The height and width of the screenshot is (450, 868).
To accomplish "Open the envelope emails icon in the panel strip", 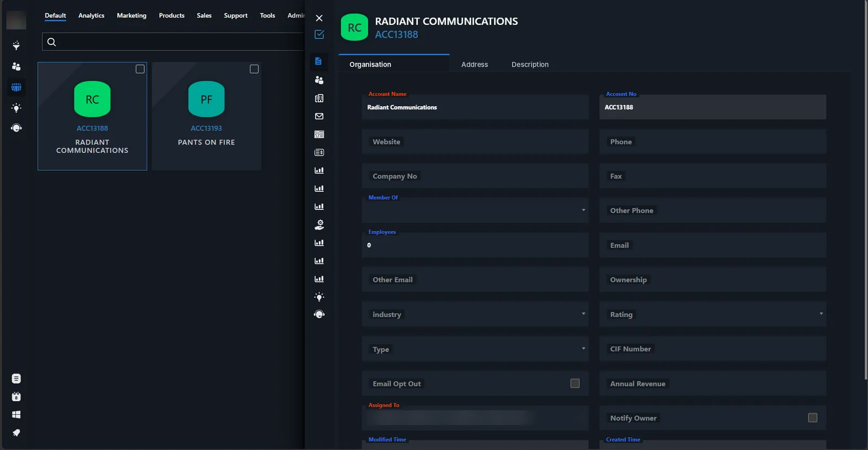I will [319, 116].
